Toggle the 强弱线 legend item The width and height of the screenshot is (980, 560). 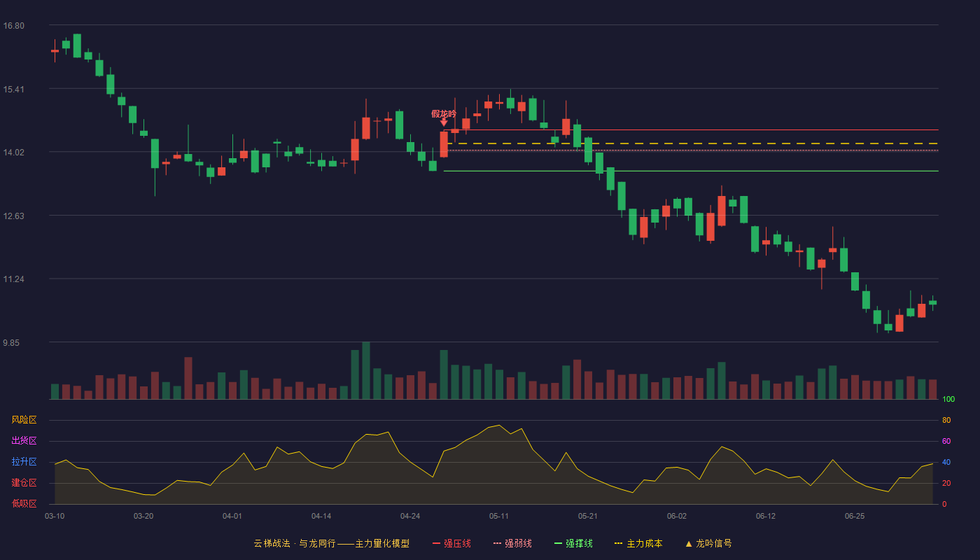512,543
